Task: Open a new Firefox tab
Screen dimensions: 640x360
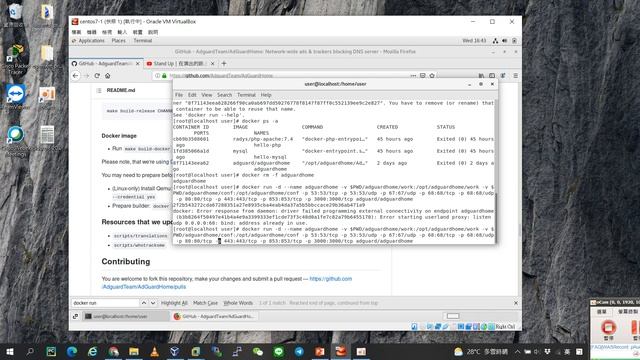Action: tap(224, 63)
